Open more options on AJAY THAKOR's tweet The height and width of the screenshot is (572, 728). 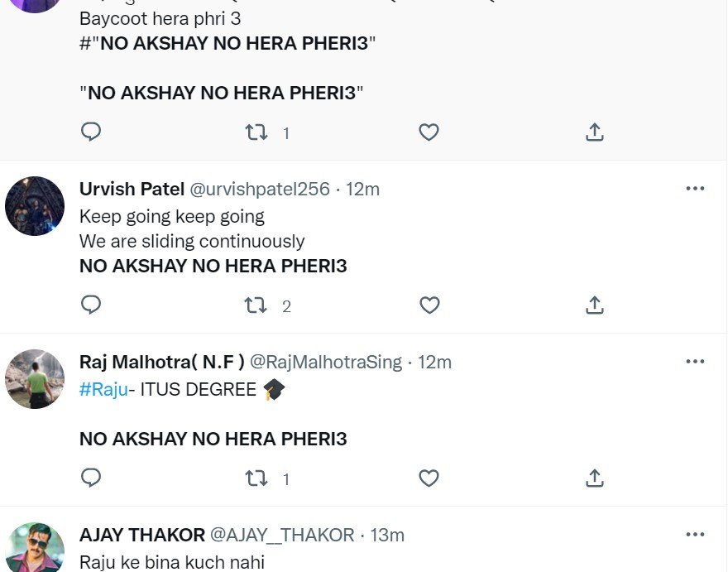pyautogui.click(x=695, y=534)
